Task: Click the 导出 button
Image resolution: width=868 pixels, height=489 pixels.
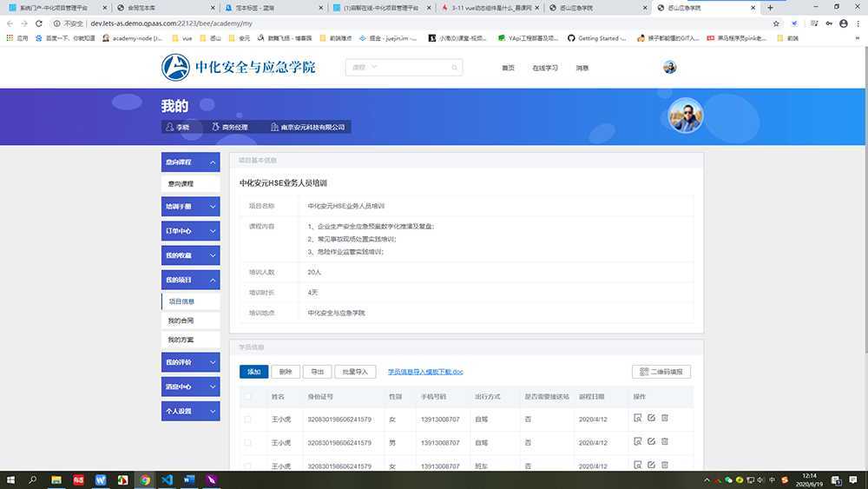Action: click(x=317, y=372)
